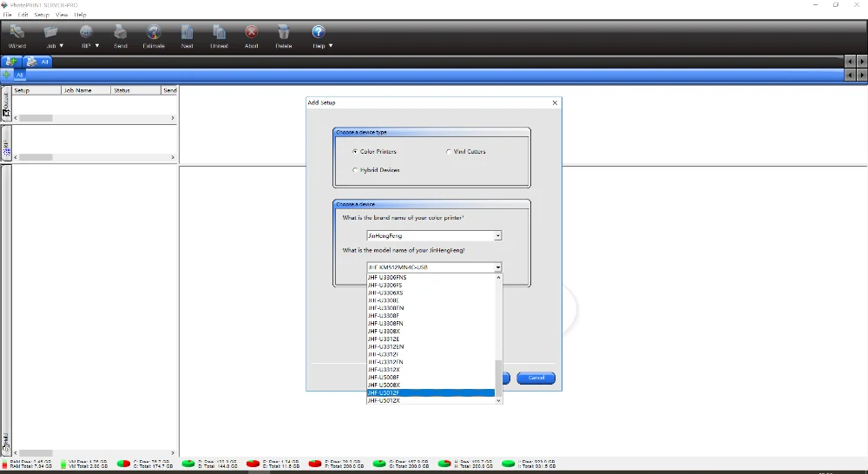The height and width of the screenshot is (474, 868).
Task: Click the F: drive pie chart indicator
Action: (315, 464)
